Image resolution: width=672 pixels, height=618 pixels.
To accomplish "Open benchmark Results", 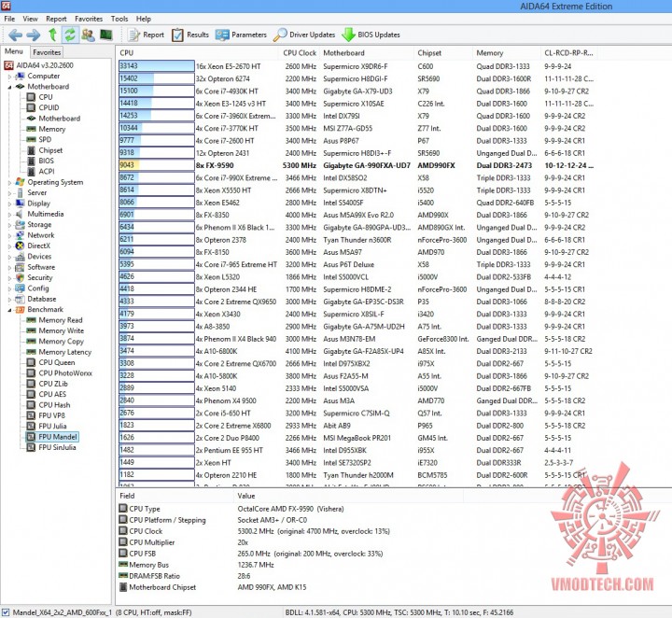I will click(189, 35).
